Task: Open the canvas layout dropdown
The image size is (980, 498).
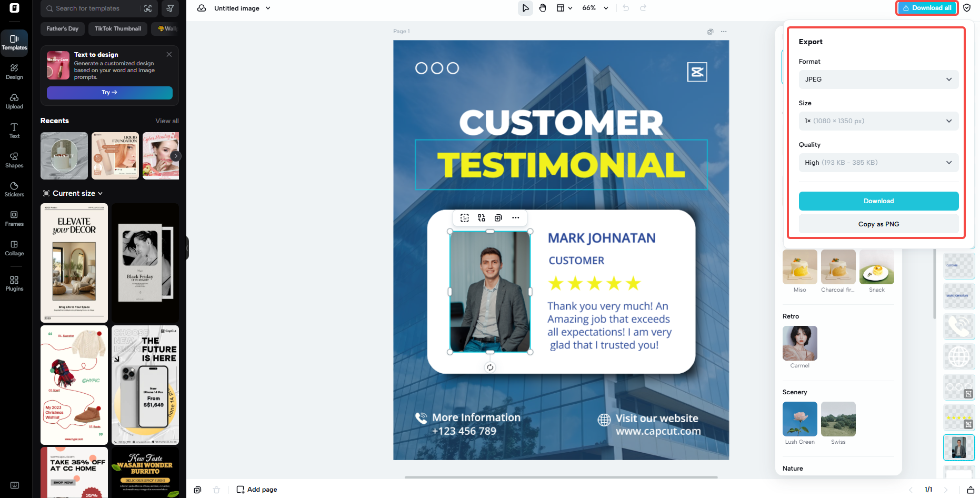Action: tap(564, 8)
